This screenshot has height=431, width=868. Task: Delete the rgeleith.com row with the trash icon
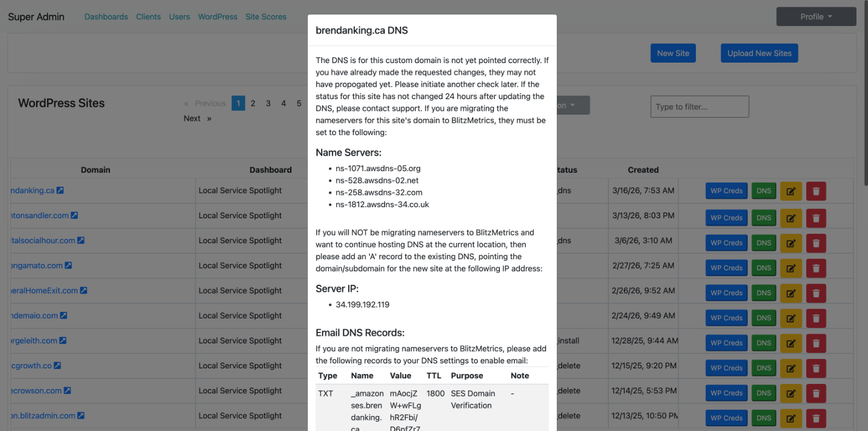point(815,343)
